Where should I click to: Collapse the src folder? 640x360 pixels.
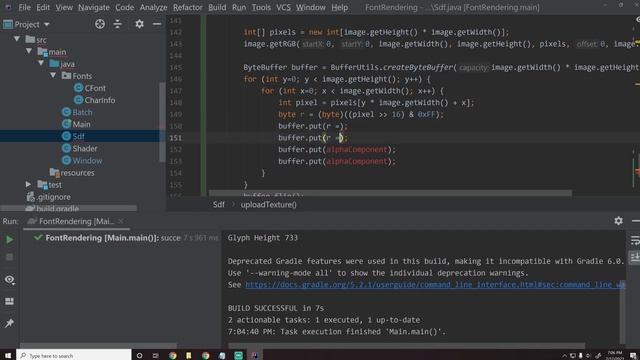click(17, 39)
